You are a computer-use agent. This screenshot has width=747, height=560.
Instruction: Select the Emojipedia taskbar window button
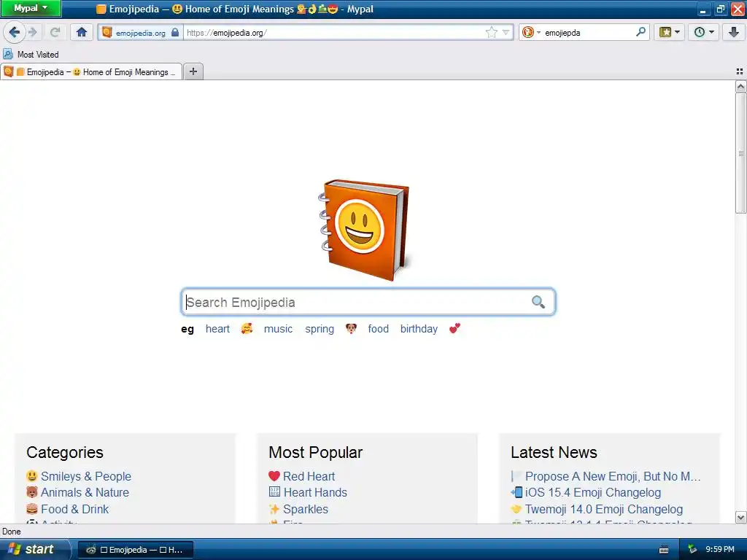(x=136, y=550)
